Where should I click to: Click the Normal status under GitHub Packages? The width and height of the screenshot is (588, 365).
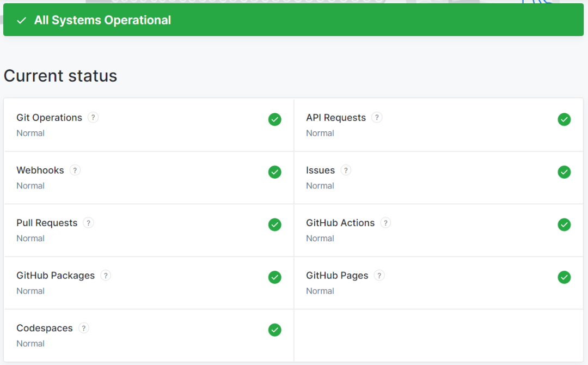pos(30,291)
